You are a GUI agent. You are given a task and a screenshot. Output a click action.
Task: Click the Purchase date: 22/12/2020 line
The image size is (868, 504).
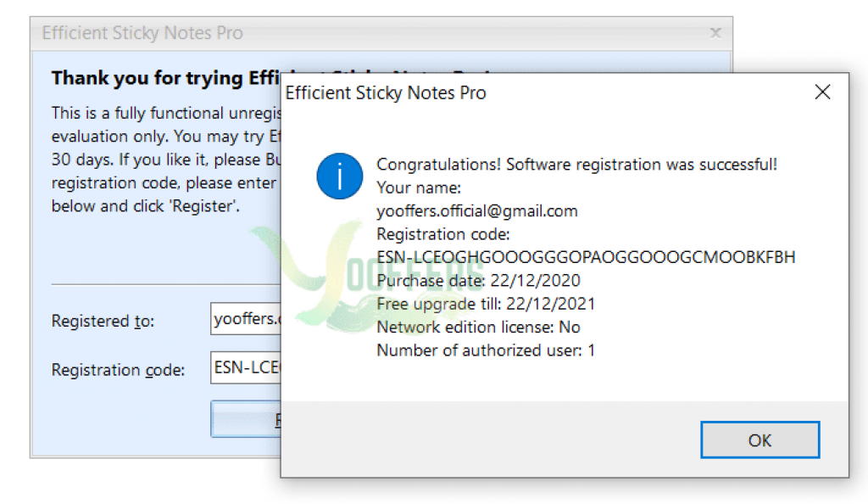click(x=478, y=280)
